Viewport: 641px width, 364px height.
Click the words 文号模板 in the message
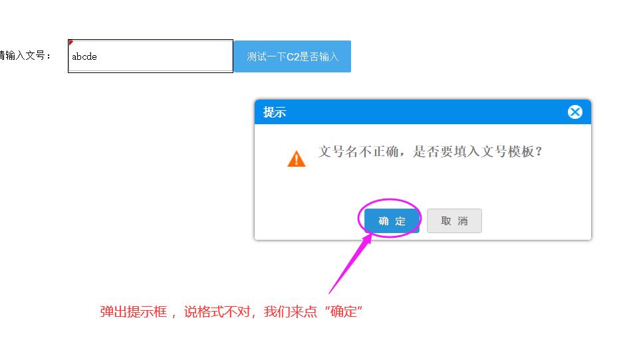(x=508, y=151)
